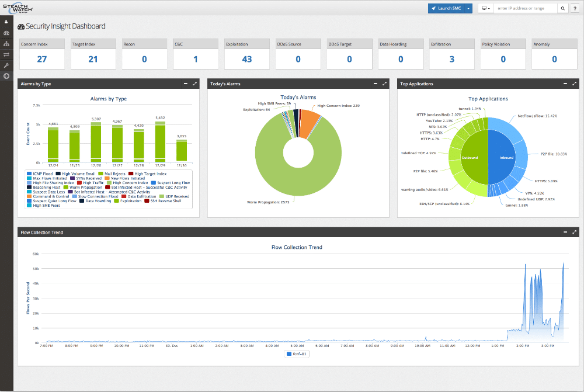Expand the Today's Alarms panel fullscreen
The image size is (584, 392).
(384, 84)
